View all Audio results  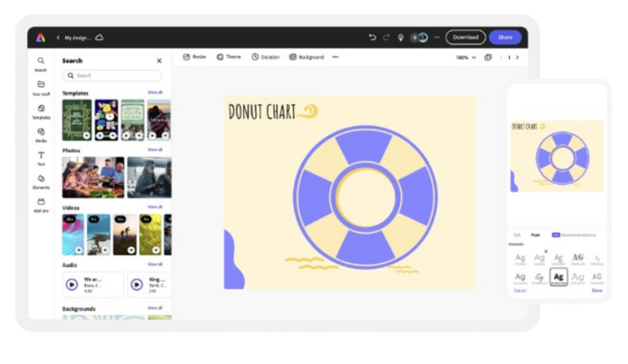[155, 264]
